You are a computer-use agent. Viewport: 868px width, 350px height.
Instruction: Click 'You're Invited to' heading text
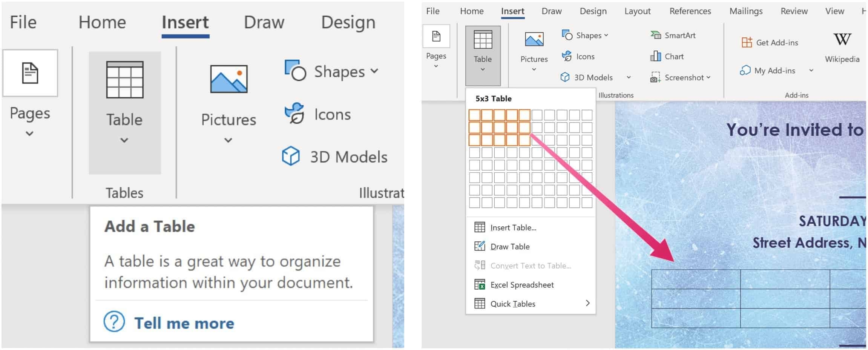click(795, 130)
